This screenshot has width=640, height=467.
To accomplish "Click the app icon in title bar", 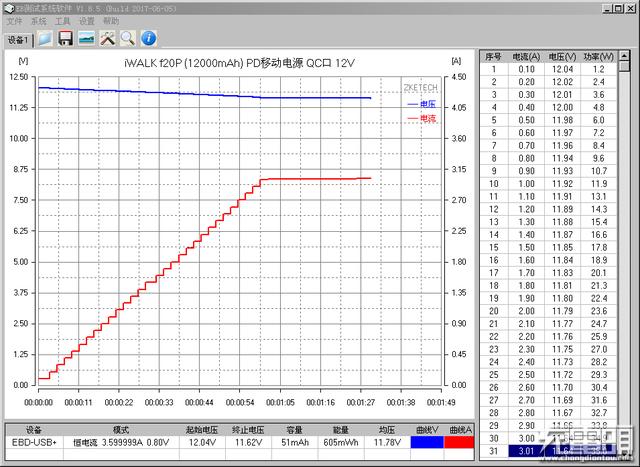I will pyautogui.click(x=9, y=8).
